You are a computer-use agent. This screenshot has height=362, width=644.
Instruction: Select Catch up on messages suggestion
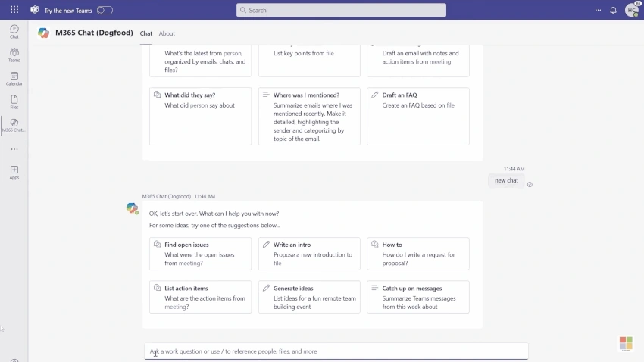pos(418,297)
